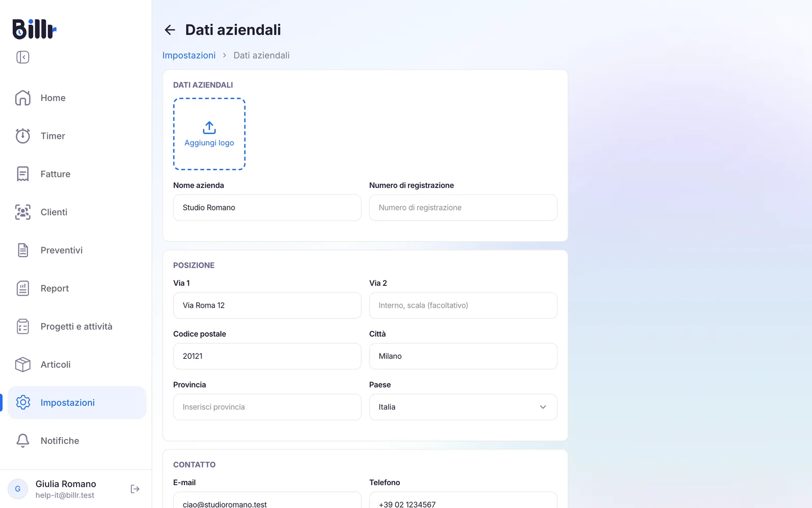Click the Impostazioni gear icon
812x508 pixels.
[x=23, y=402]
